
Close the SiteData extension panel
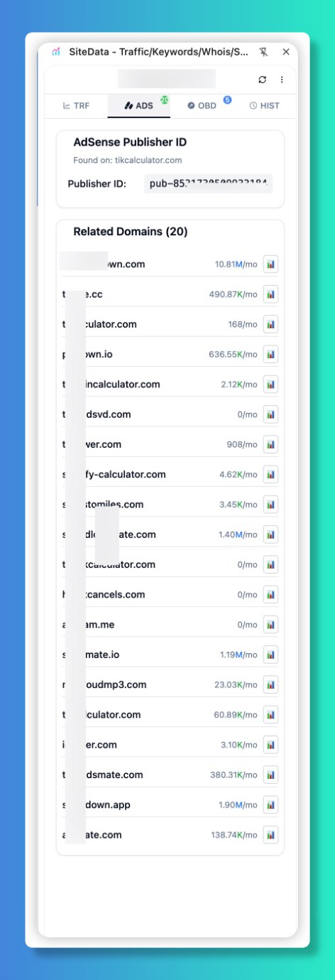click(x=286, y=52)
